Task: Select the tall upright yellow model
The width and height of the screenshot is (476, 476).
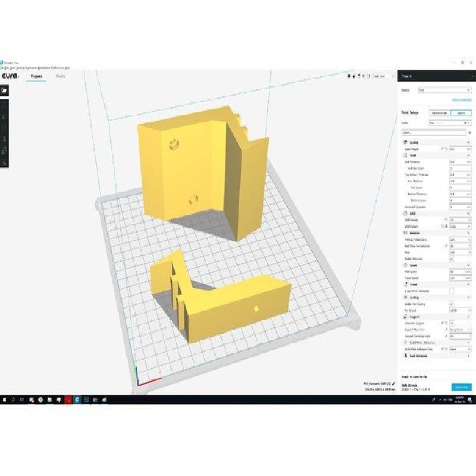Action: click(195, 170)
